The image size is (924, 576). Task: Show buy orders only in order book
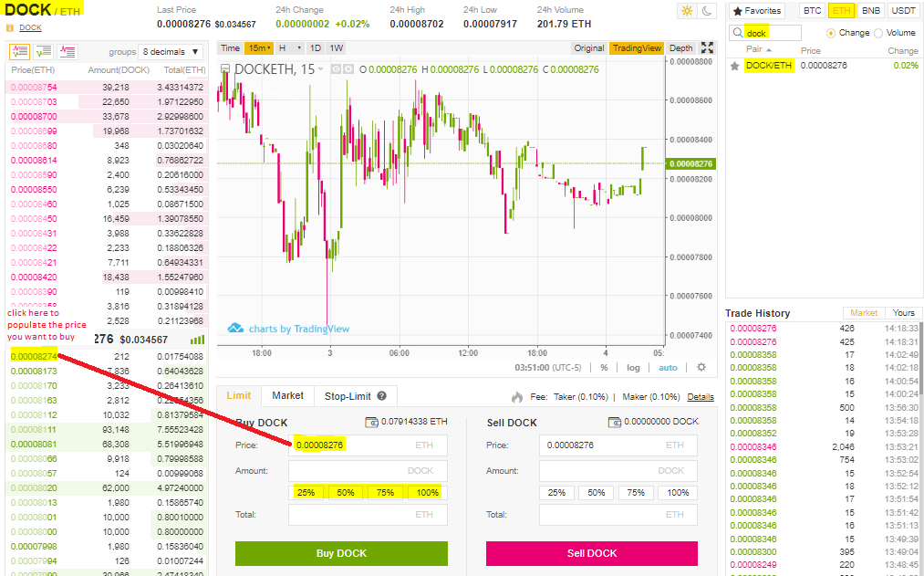pyautogui.click(x=44, y=52)
